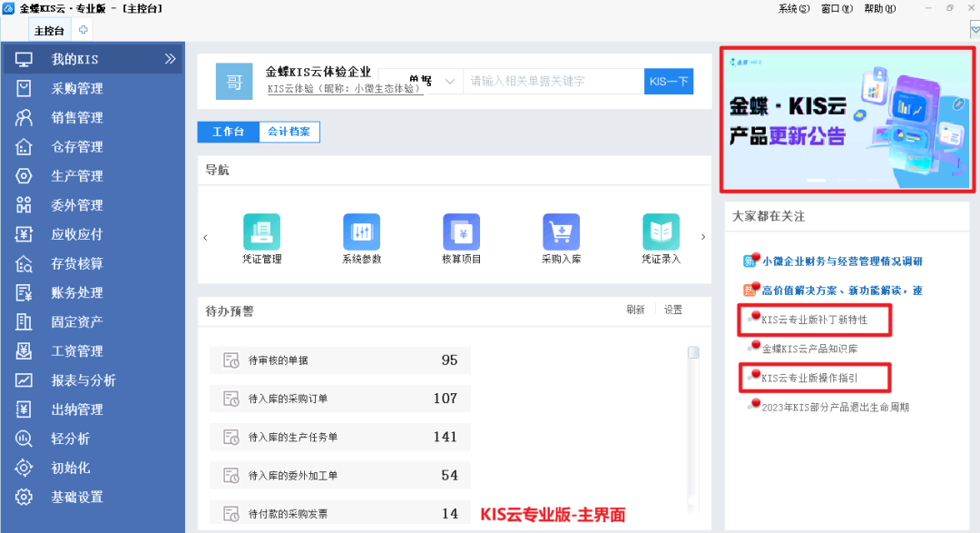Screen dimensions: 980x533
Task: Open 小微企业财务与经营管理情况调研 link
Action: [x=842, y=262]
